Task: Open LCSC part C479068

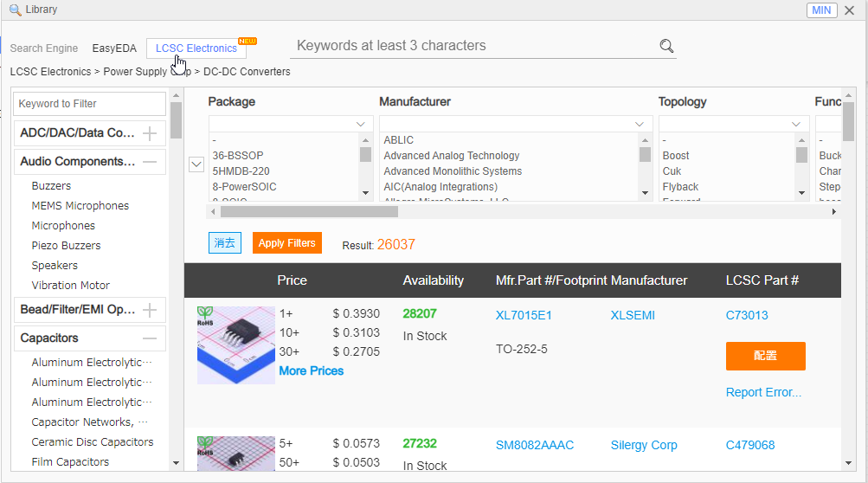Action: pyautogui.click(x=750, y=445)
